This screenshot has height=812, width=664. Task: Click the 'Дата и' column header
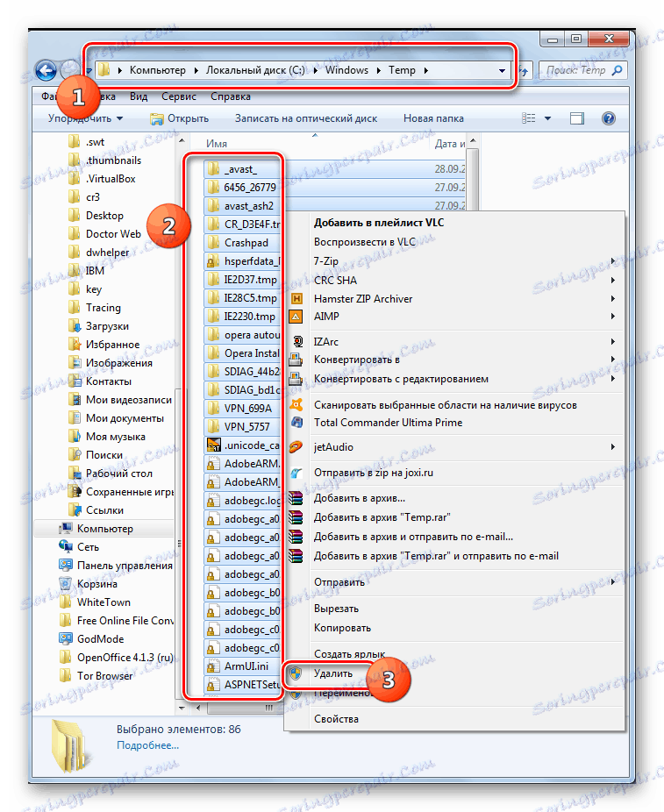[x=449, y=144]
